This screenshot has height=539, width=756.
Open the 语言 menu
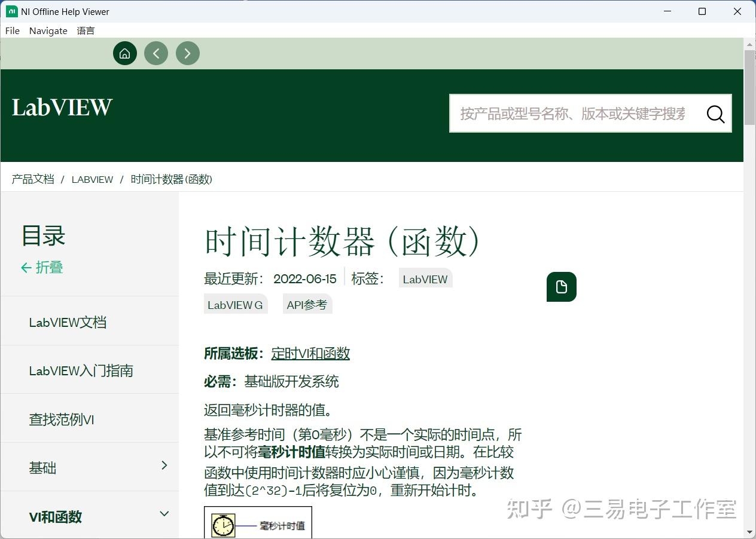86,30
